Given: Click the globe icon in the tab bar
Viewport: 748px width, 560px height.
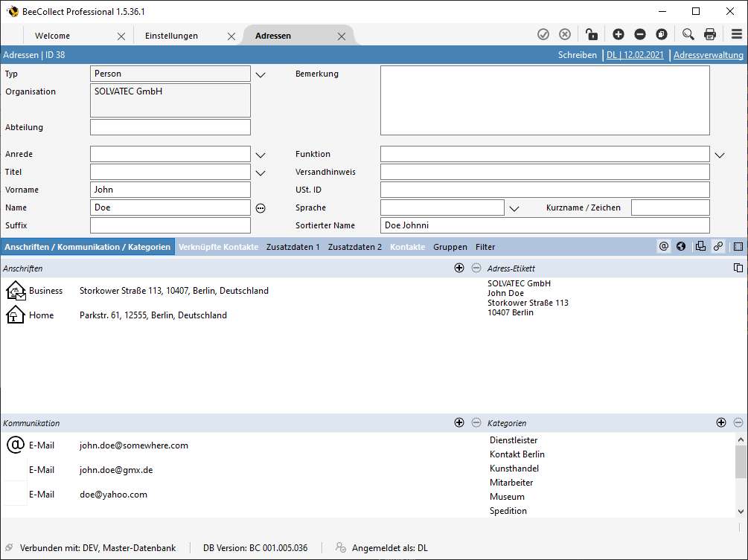Looking at the screenshot, I should [681, 247].
